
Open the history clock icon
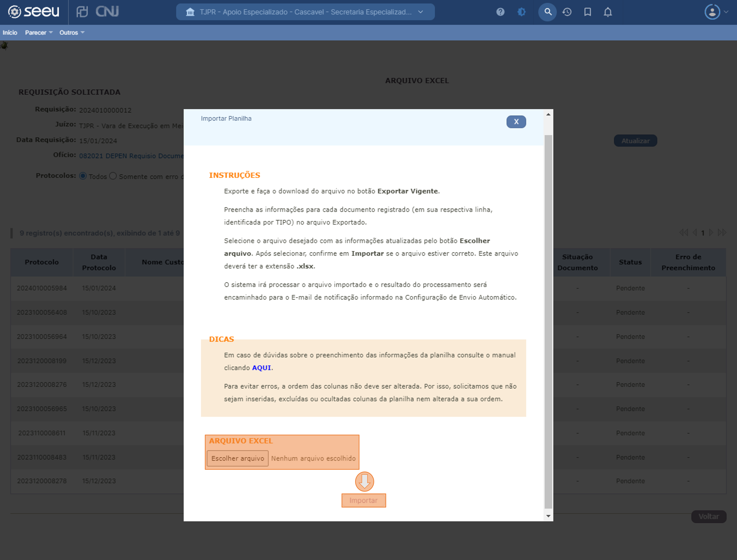pos(567,12)
